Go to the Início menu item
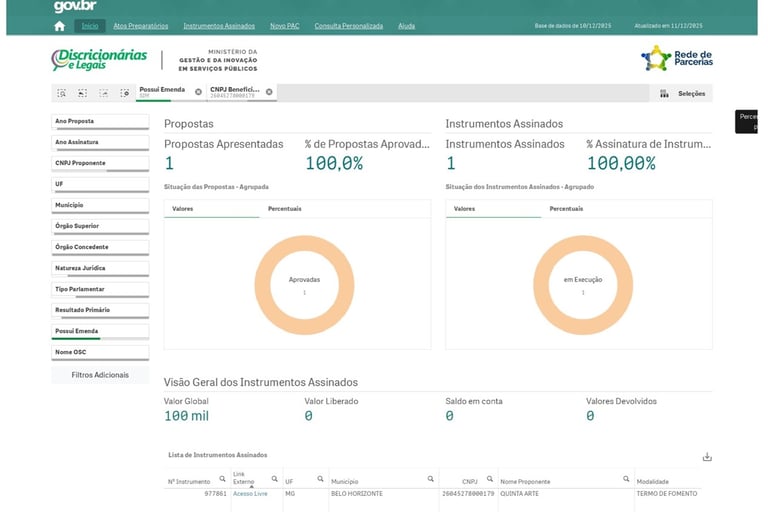Viewport: 768px width, 512px height. coord(90,26)
